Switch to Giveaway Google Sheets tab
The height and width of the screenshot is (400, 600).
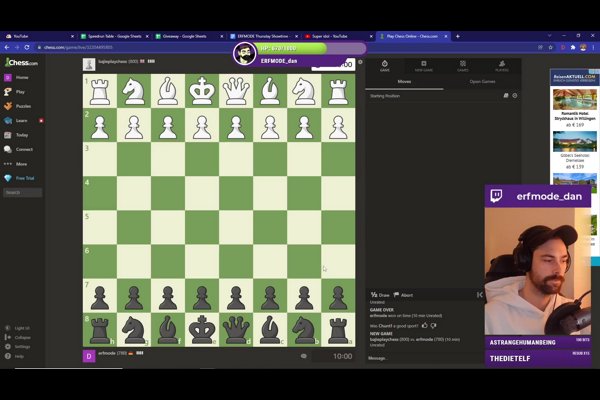coord(189,36)
